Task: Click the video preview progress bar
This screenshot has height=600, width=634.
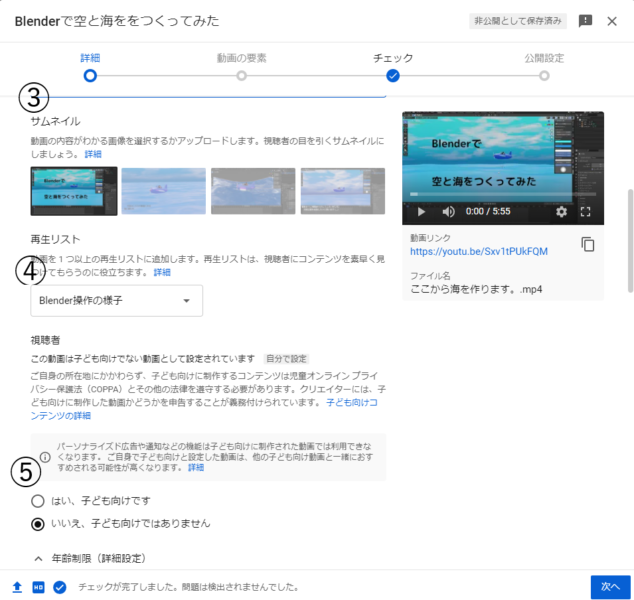Action: point(503,194)
